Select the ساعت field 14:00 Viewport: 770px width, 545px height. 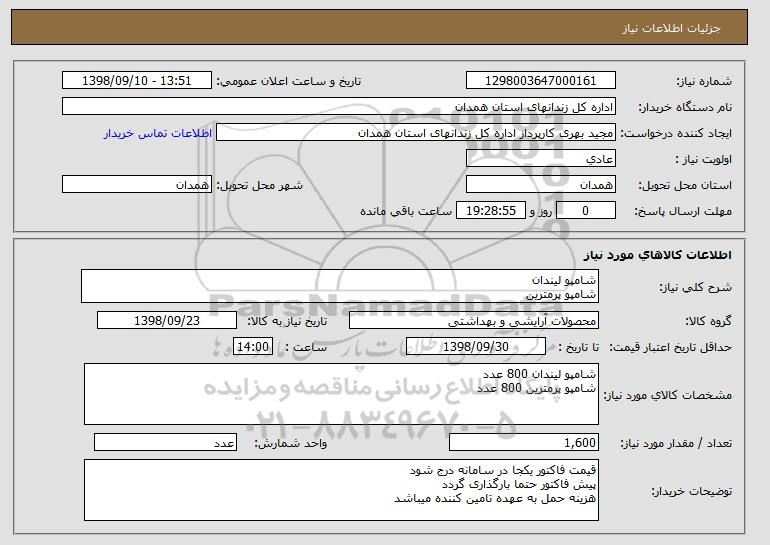click(x=253, y=347)
